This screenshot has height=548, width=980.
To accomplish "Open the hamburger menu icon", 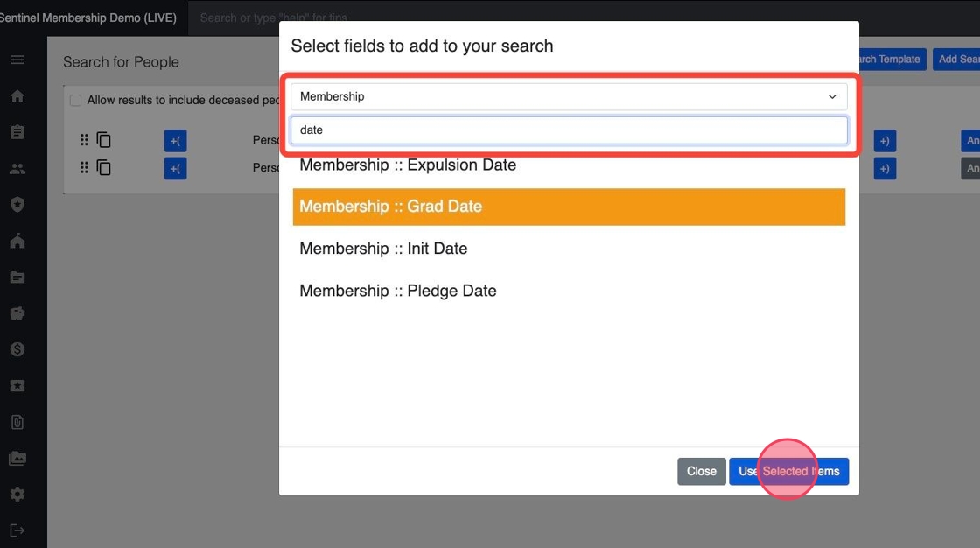I will click(x=17, y=60).
